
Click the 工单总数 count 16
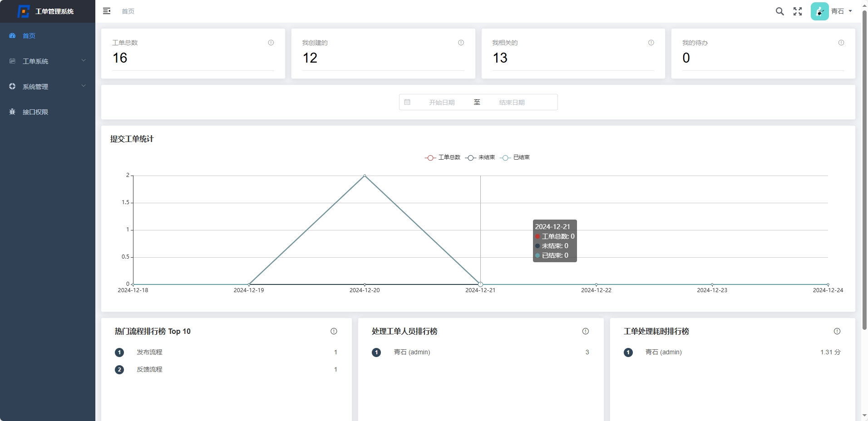point(120,58)
